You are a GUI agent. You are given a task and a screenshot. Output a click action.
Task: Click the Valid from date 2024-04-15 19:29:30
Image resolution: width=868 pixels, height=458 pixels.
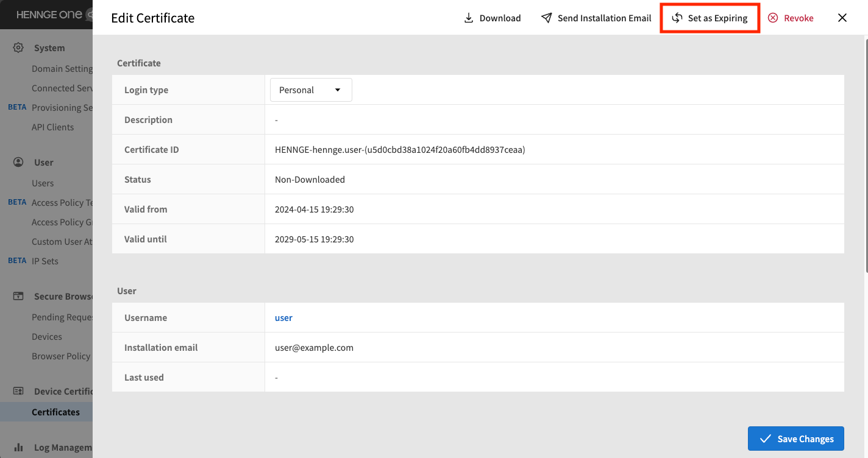[315, 209]
